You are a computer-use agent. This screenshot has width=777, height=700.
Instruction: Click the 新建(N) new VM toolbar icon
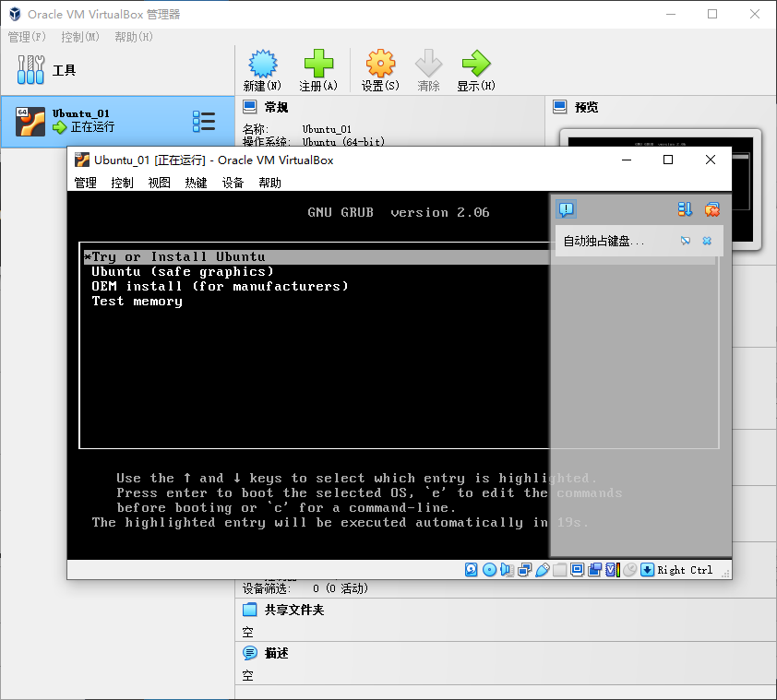[x=262, y=64]
